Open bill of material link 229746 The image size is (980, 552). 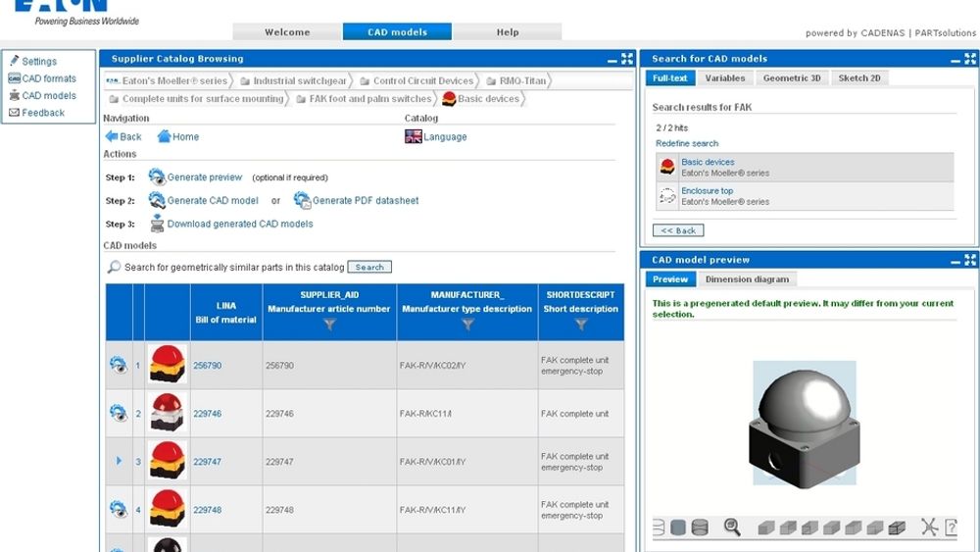point(207,413)
